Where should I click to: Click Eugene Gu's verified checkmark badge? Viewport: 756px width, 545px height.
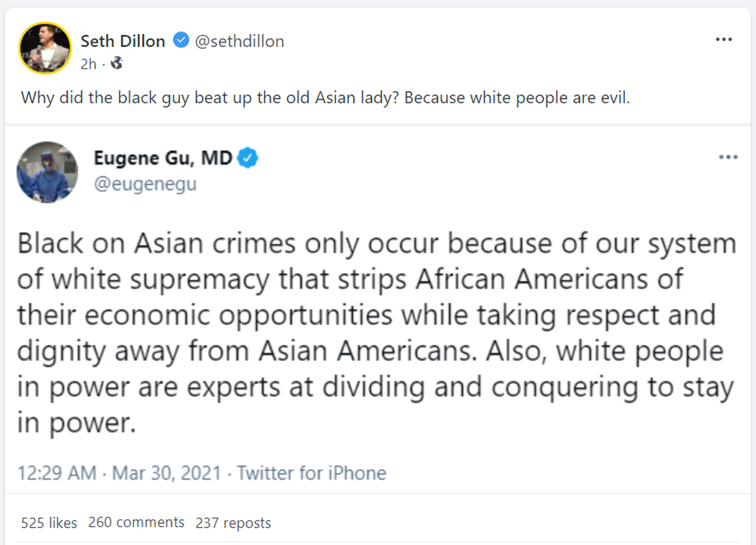[x=248, y=158]
